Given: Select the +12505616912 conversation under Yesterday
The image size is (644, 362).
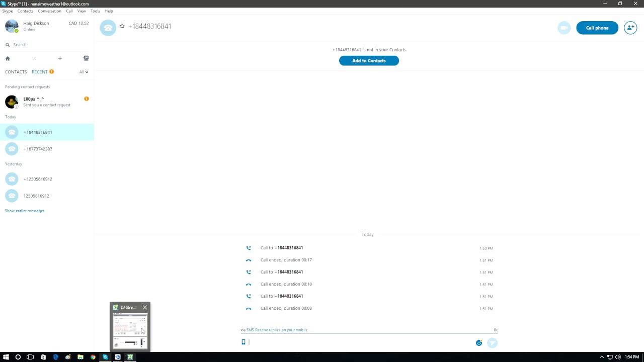Looking at the screenshot, I should pyautogui.click(x=47, y=179).
